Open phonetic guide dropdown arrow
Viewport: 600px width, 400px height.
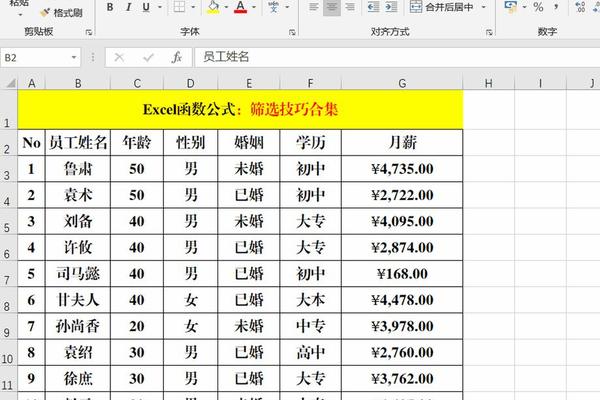[287, 7]
